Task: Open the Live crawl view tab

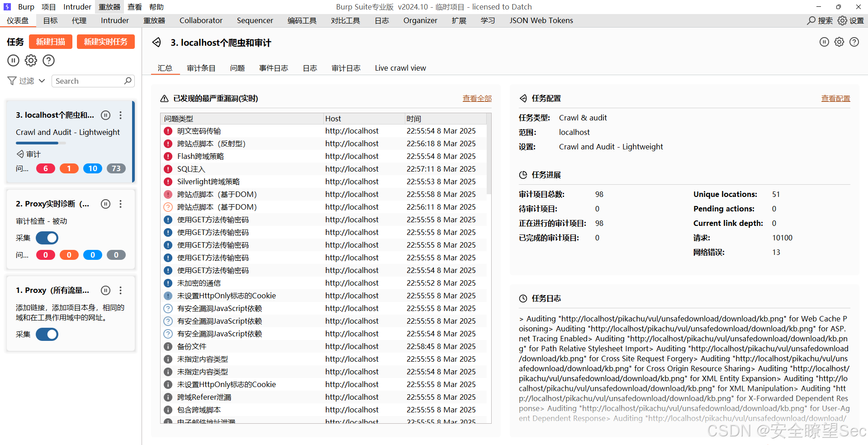Action: point(400,68)
